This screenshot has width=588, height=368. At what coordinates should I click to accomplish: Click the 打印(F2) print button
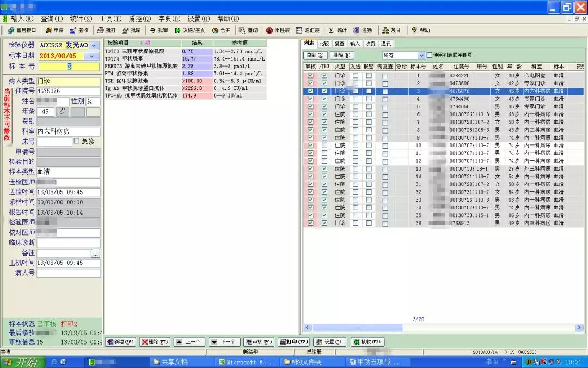pos(293,342)
